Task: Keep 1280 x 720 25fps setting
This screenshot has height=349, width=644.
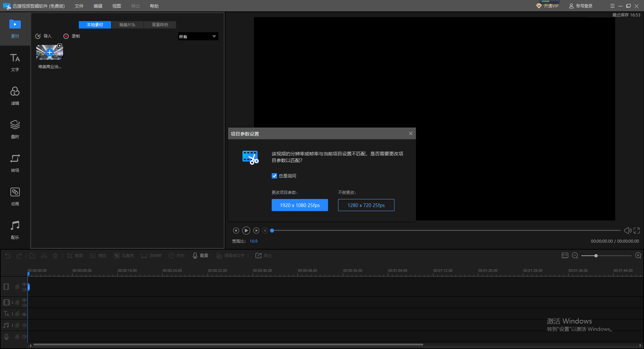Action: (x=366, y=205)
